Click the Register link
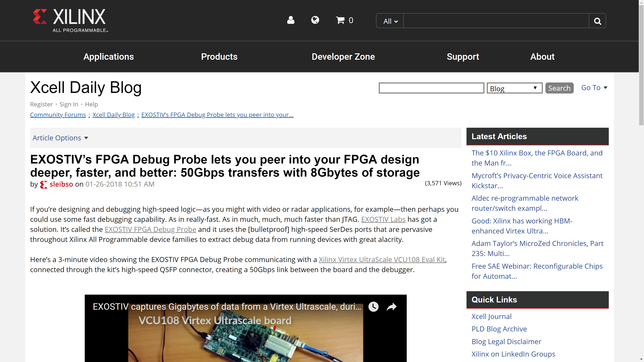This screenshot has height=362, width=644. (x=41, y=104)
